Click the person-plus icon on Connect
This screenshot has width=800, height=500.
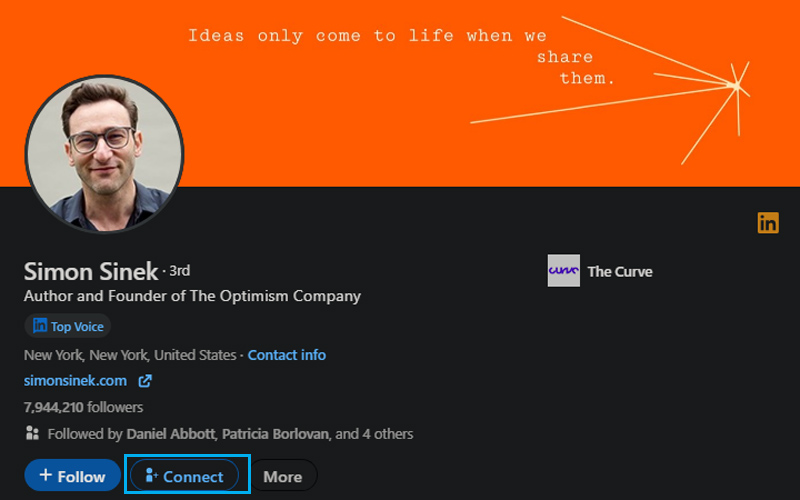[x=152, y=477]
